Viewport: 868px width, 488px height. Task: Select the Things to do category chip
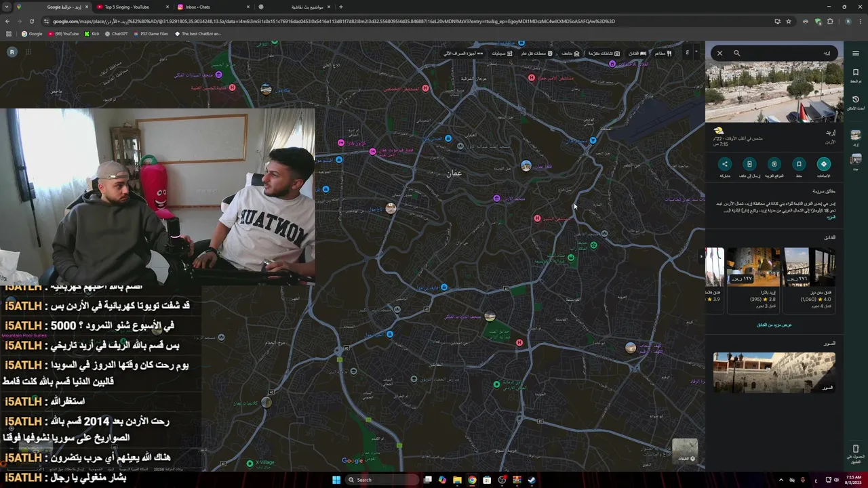click(604, 53)
